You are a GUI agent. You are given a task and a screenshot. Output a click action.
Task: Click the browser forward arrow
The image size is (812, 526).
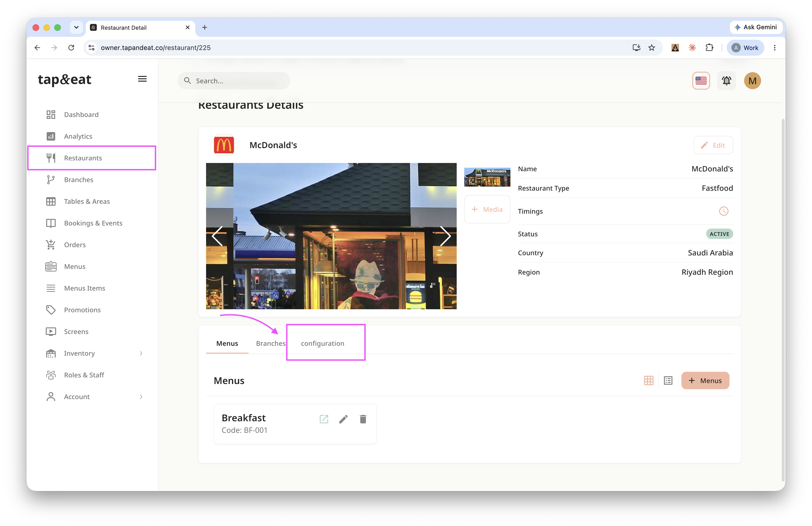[x=54, y=48]
